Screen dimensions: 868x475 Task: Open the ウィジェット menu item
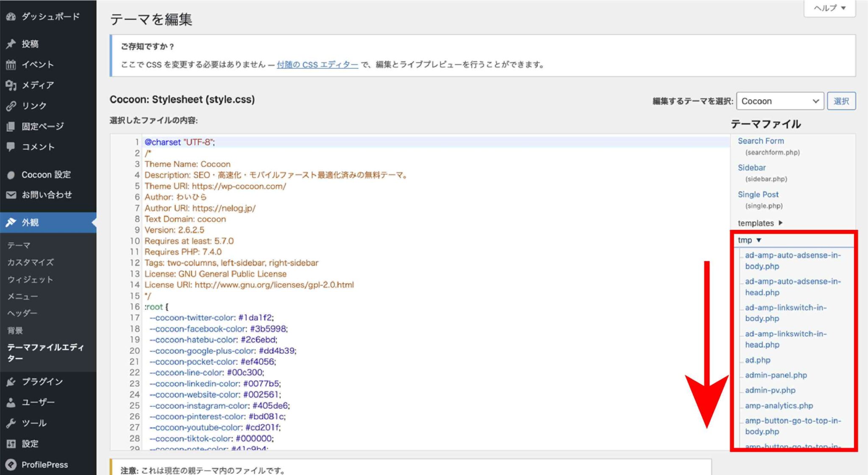[30, 279]
